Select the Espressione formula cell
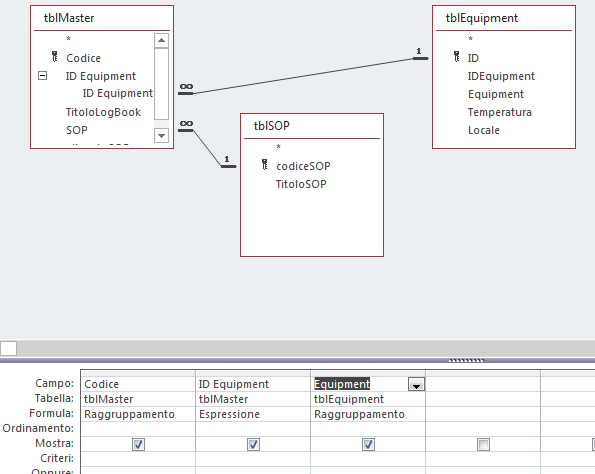The height and width of the screenshot is (474, 595). pos(253,414)
